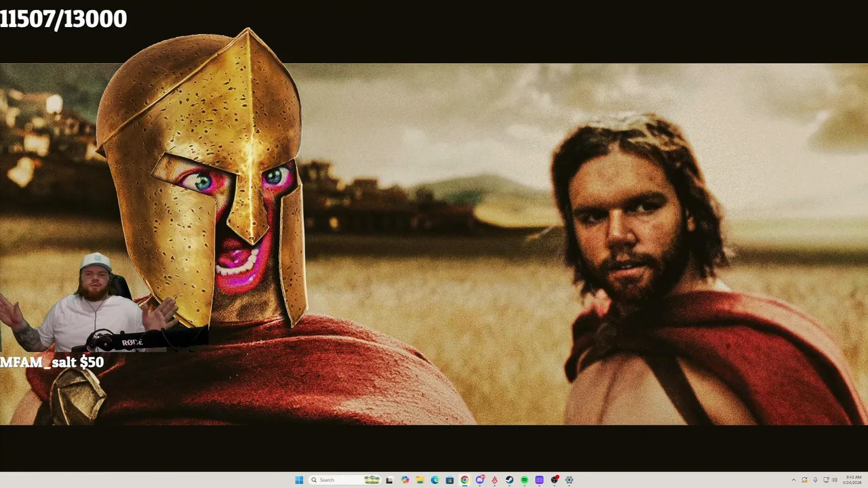Click the golden Spartan helmet in video

tap(203, 176)
